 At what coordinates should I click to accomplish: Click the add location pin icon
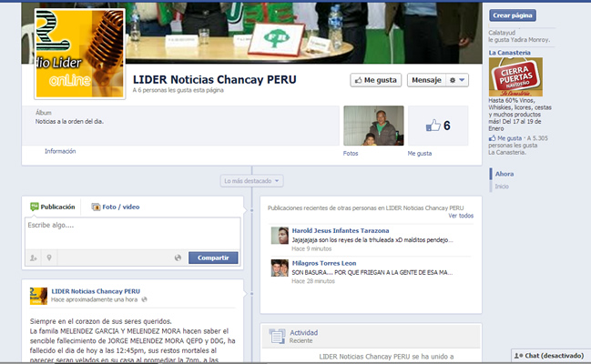[x=49, y=258]
